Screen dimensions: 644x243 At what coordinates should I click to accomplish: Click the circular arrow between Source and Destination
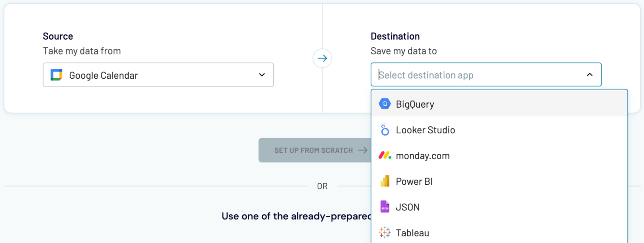coord(322,58)
